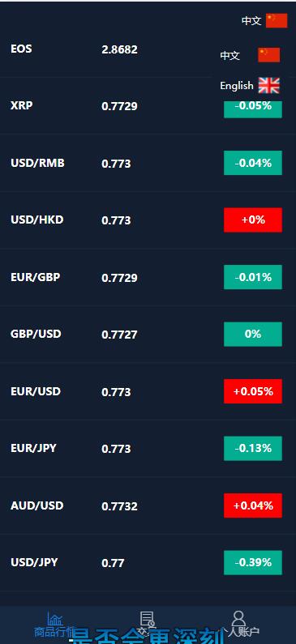Screen dimensions: 296x644
Task: Click the GBP/USD 0% green badge
Action: 253,334
